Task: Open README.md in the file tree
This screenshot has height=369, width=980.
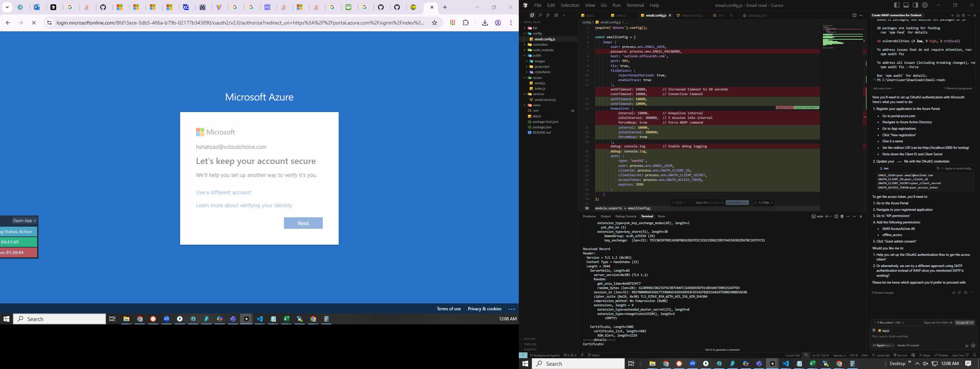Action: click(x=542, y=133)
